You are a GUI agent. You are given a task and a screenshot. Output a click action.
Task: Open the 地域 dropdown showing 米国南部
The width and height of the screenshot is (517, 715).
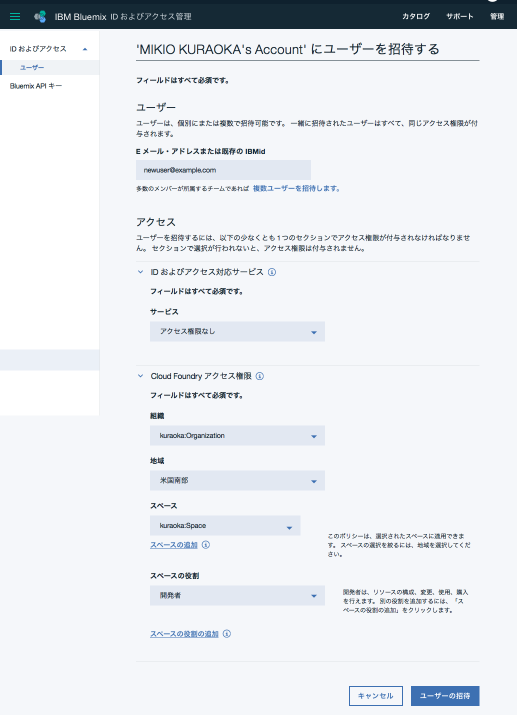(237, 481)
